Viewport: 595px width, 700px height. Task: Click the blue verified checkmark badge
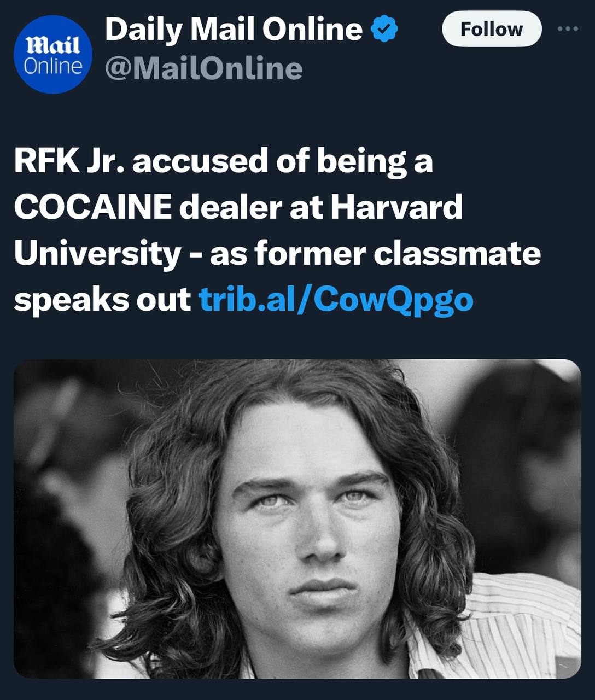coord(384,29)
